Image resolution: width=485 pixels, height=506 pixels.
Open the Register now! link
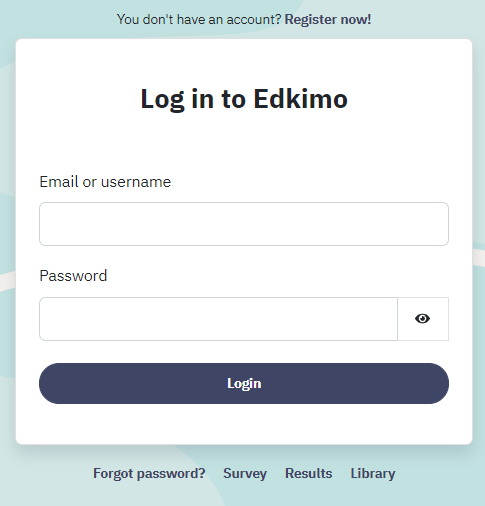point(328,19)
